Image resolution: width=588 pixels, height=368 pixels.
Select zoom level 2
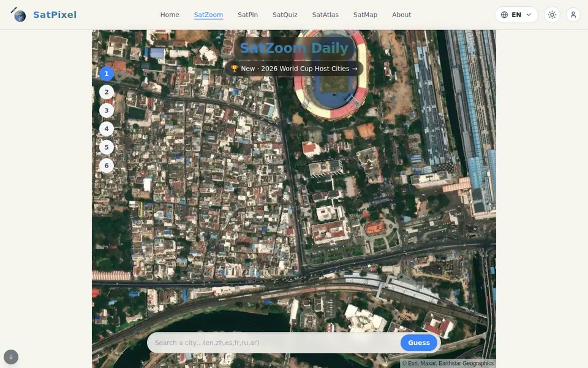point(107,92)
